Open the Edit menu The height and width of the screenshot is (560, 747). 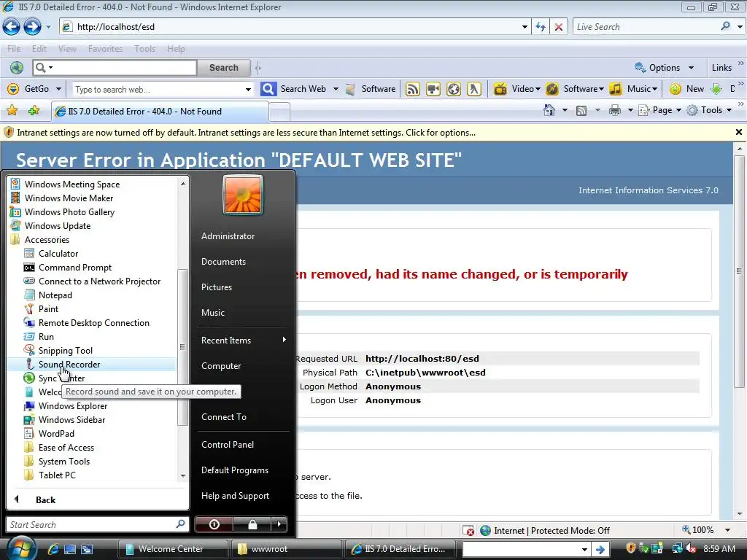[39, 49]
